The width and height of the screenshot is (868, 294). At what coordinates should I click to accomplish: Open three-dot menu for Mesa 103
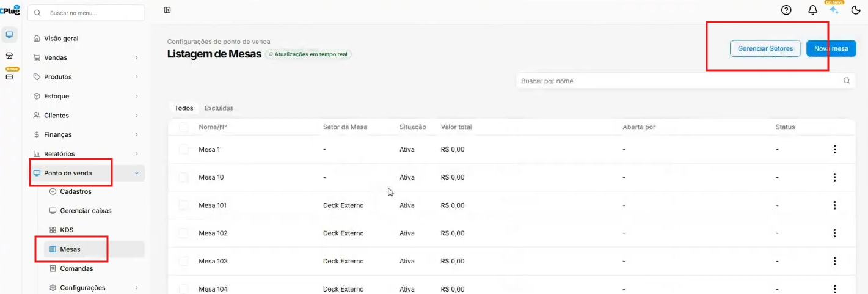coord(834,261)
